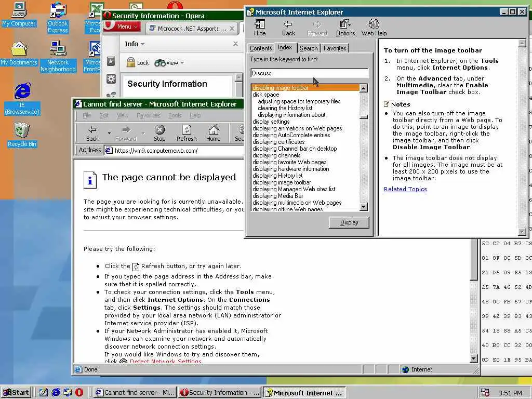Select 'disabling image toolbar' highlighted entry
The height and width of the screenshot is (399, 532).
pos(305,88)
